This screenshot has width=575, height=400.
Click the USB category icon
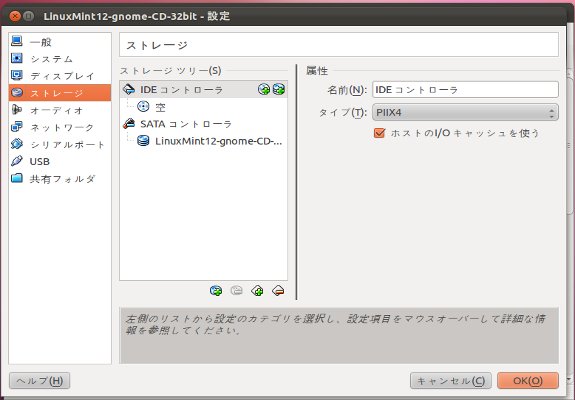17,161
